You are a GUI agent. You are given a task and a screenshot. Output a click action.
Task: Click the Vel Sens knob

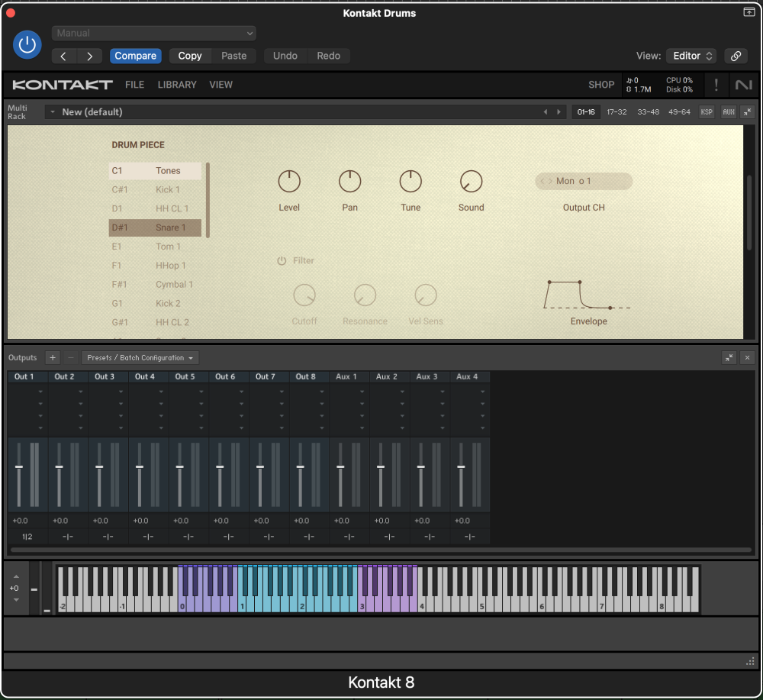coord(426,295)
